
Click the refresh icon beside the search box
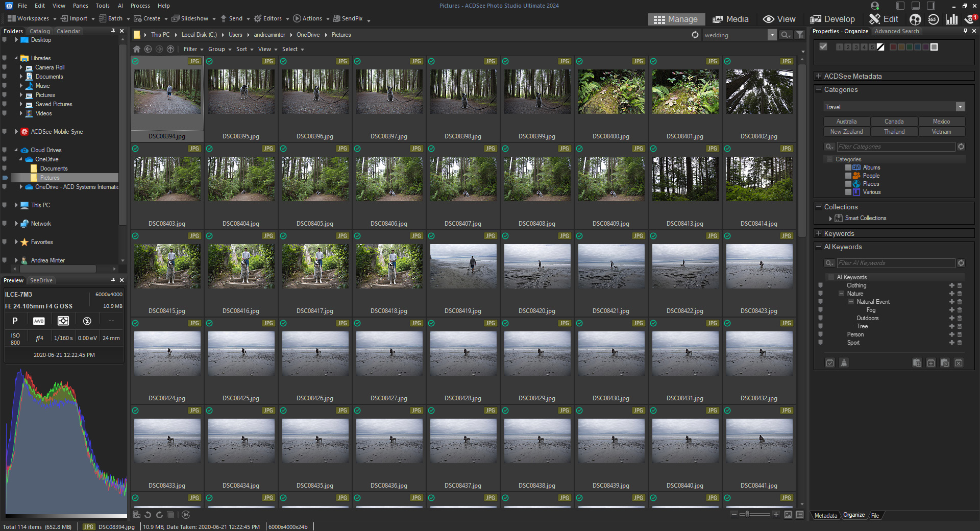[695, 35]
